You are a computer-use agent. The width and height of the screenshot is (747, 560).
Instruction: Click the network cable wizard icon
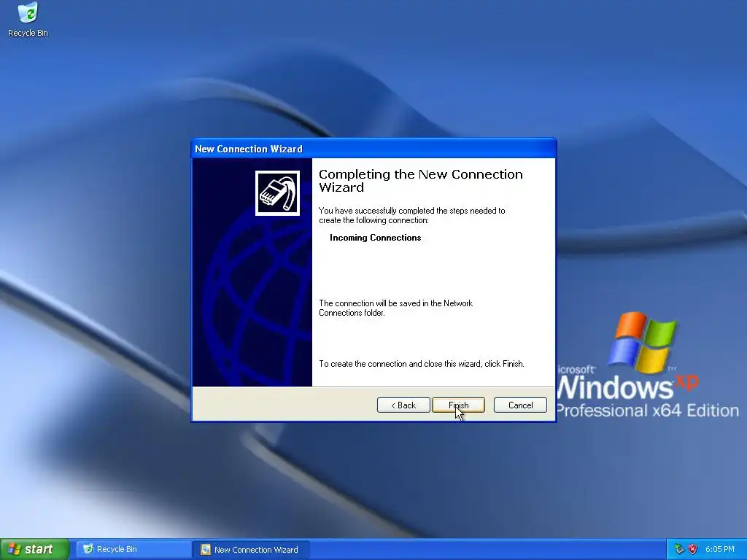click(x=277, y=193)
